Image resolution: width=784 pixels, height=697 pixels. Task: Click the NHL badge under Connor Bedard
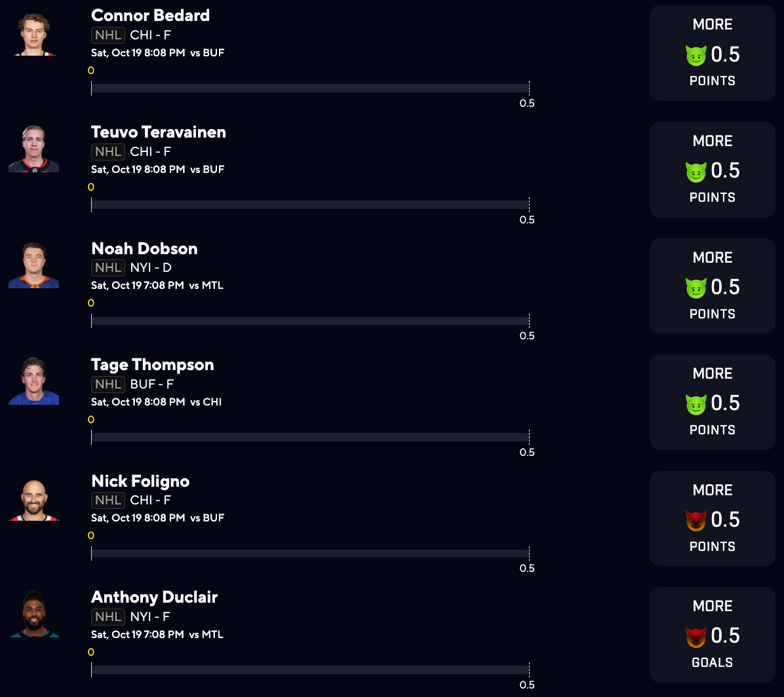108,35
